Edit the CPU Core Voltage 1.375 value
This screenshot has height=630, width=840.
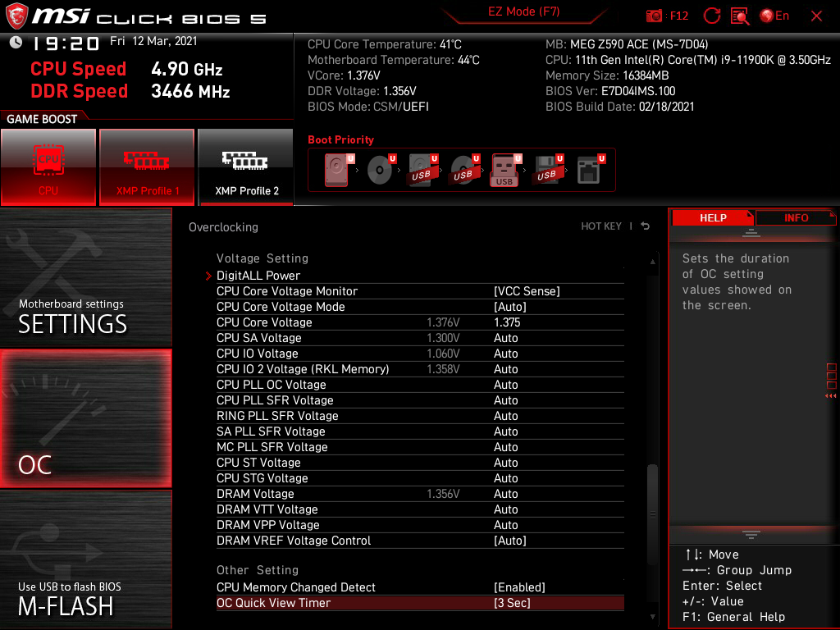coord(507,322)
